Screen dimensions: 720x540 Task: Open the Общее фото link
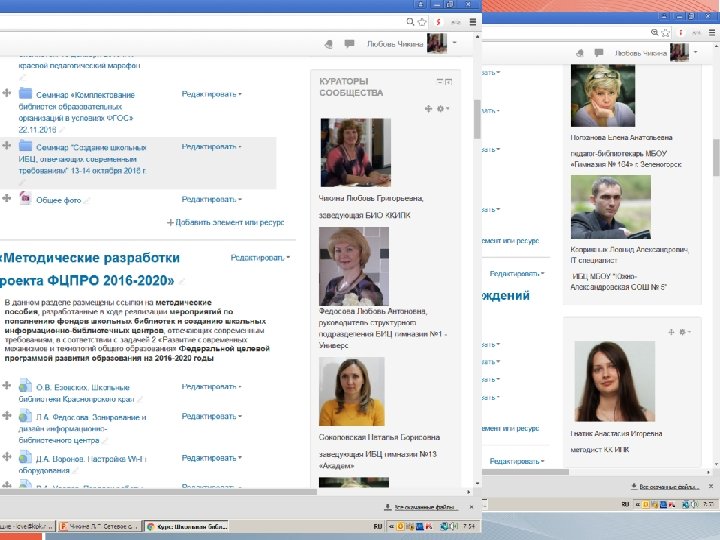58,200
